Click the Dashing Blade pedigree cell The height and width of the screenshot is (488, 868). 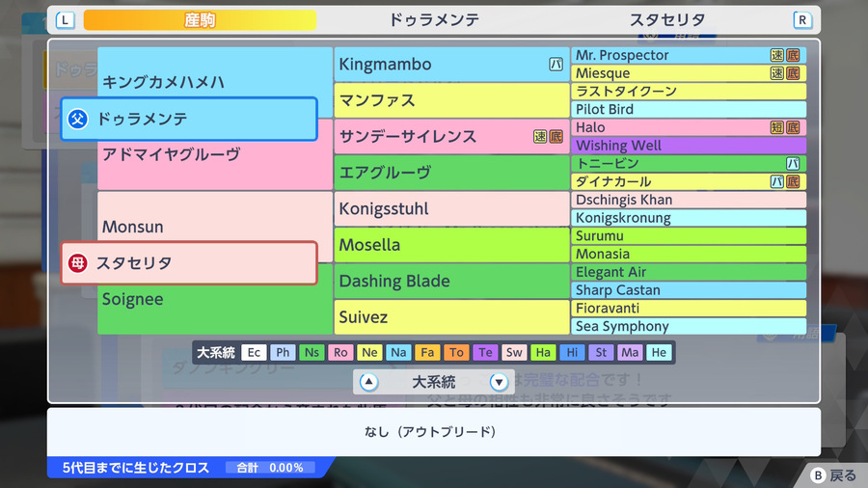coord(451,281)
